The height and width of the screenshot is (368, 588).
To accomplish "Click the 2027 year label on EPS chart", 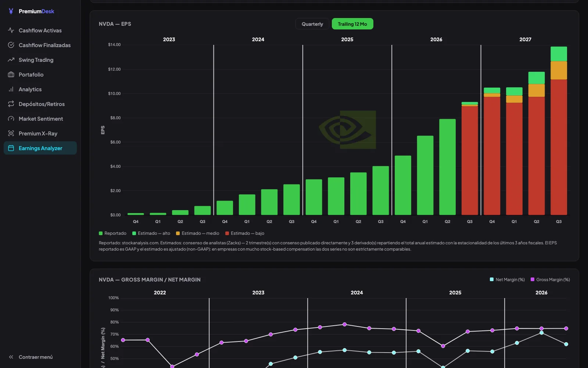I will point(525,39).
